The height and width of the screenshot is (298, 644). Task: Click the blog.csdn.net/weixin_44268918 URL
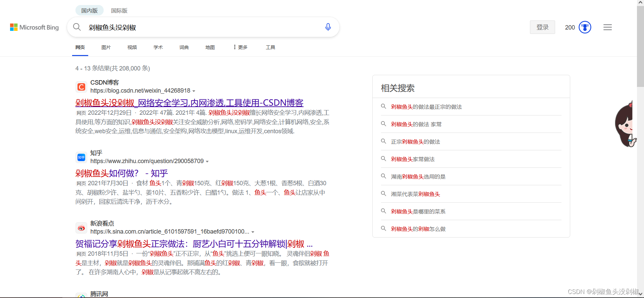point(140,91)
